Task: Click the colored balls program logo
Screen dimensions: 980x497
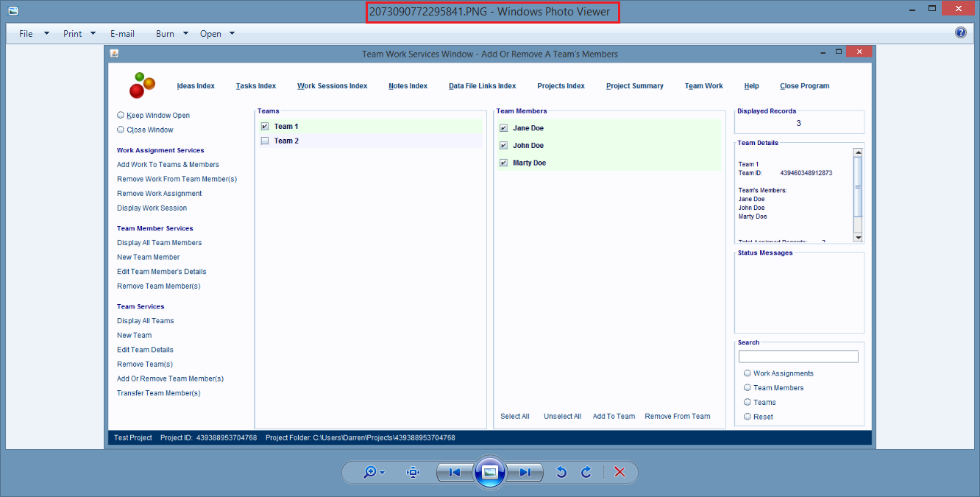Action: 141,85
